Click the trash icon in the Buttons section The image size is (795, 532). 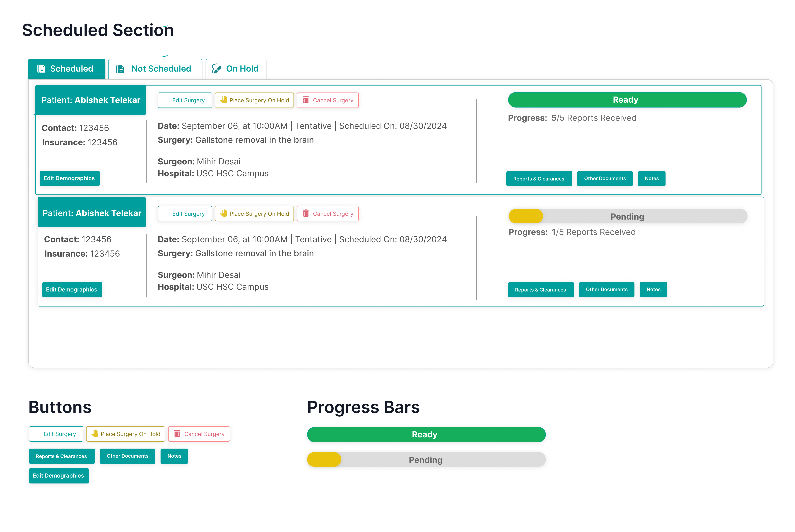(x=177, y=434)
